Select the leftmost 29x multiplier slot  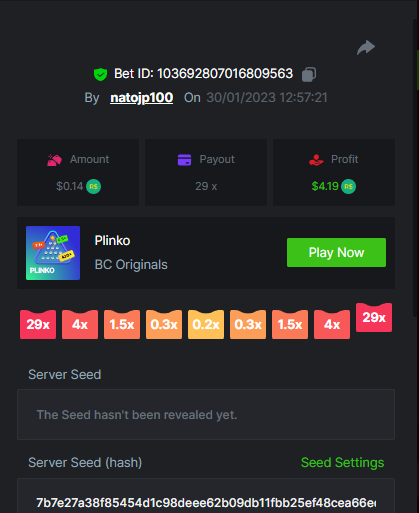[38, 324]
